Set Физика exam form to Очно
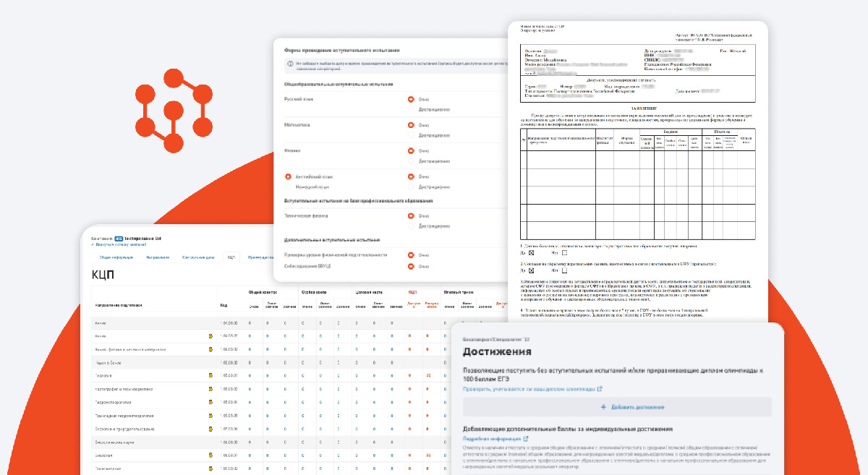Viewport: 868px width, 475px height. pyautogui.click(x=411, y=150)
